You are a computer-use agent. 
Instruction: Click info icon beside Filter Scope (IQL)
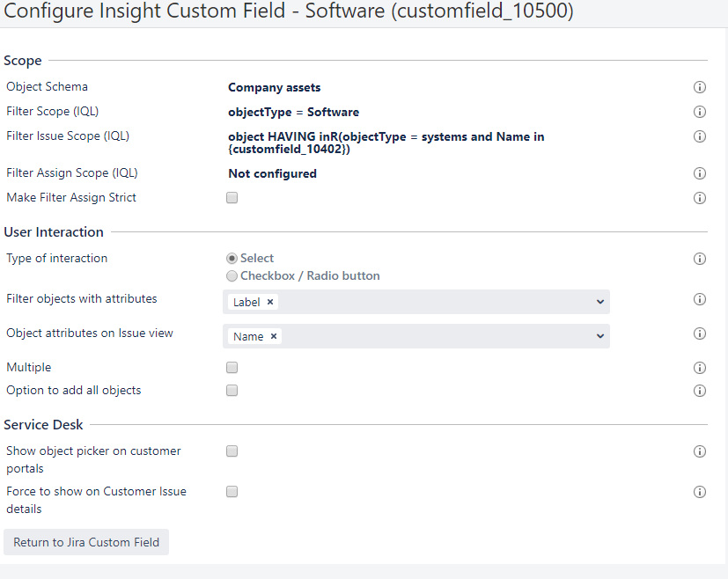click(699, 112)
